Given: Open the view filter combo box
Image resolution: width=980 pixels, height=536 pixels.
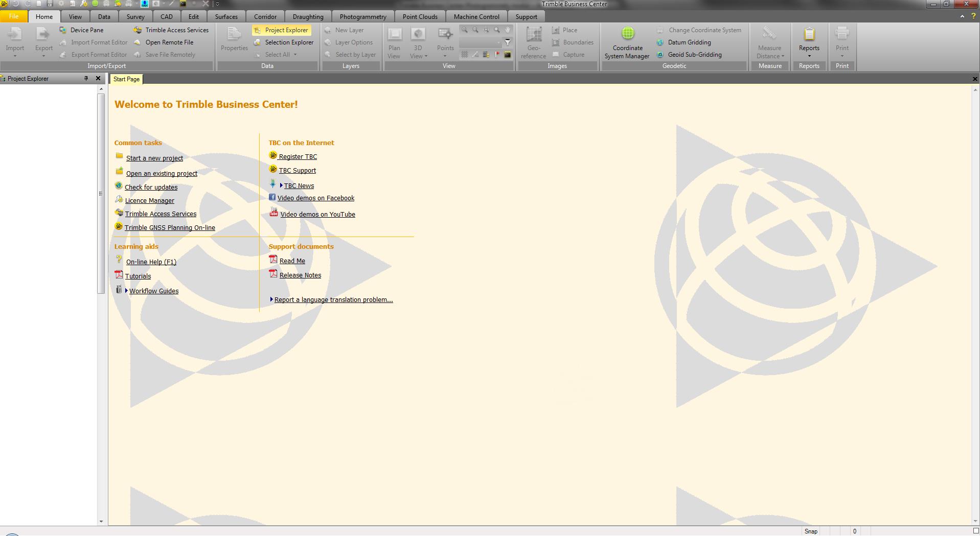Looking at the screenshot, I should (x=481, y=42).
